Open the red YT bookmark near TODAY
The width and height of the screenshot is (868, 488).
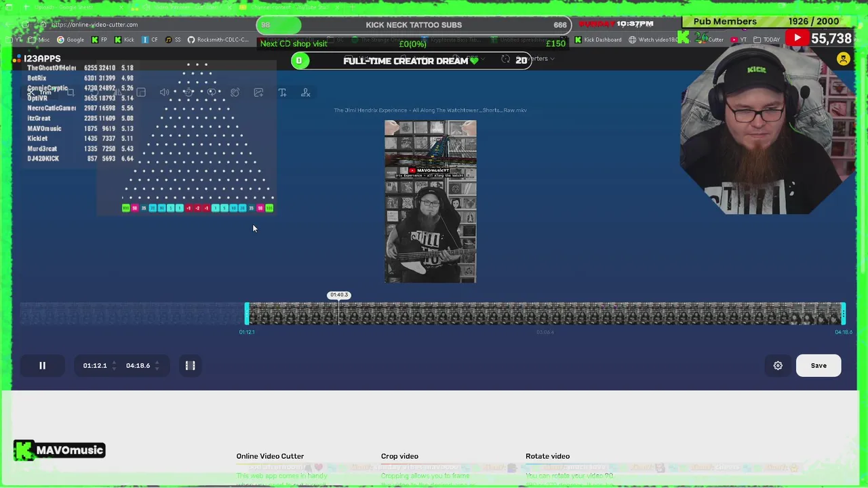(738, 39)
